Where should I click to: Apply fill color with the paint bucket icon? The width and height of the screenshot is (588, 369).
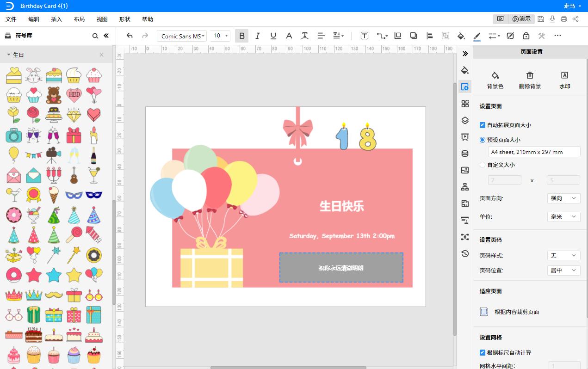tap(461, 36)
